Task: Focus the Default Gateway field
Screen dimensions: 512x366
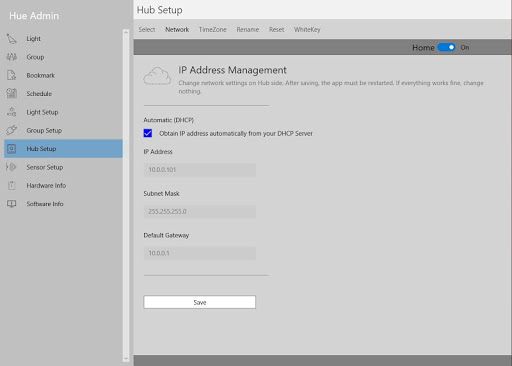Action: (x=200, y=253)
